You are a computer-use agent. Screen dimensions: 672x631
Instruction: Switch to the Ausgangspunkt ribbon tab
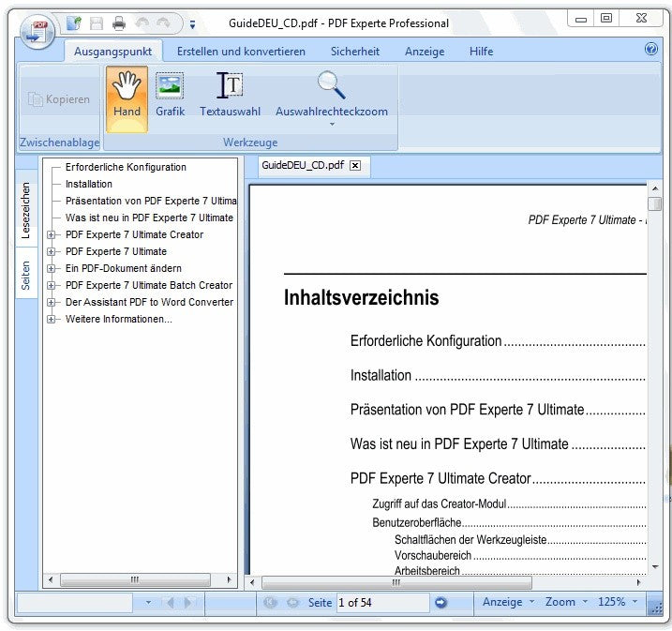click(113, 52)
